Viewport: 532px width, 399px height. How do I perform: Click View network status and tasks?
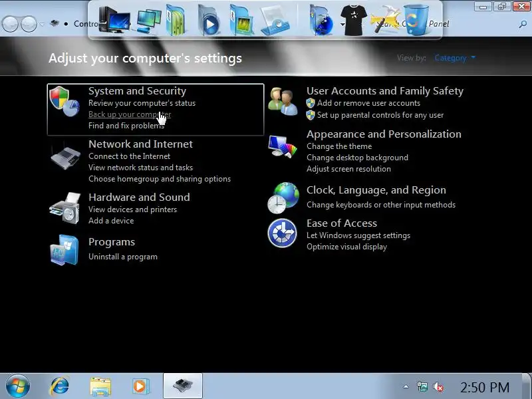[x=140, y=168]
